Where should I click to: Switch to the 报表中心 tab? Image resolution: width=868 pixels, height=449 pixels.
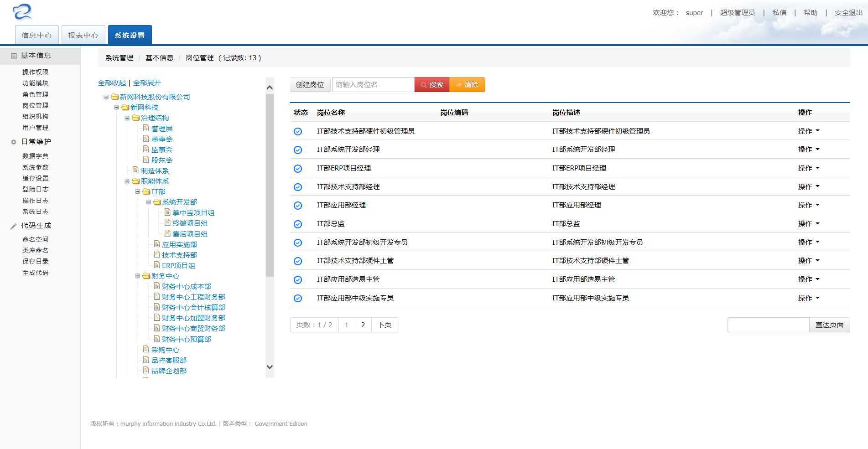coord(83,35)
